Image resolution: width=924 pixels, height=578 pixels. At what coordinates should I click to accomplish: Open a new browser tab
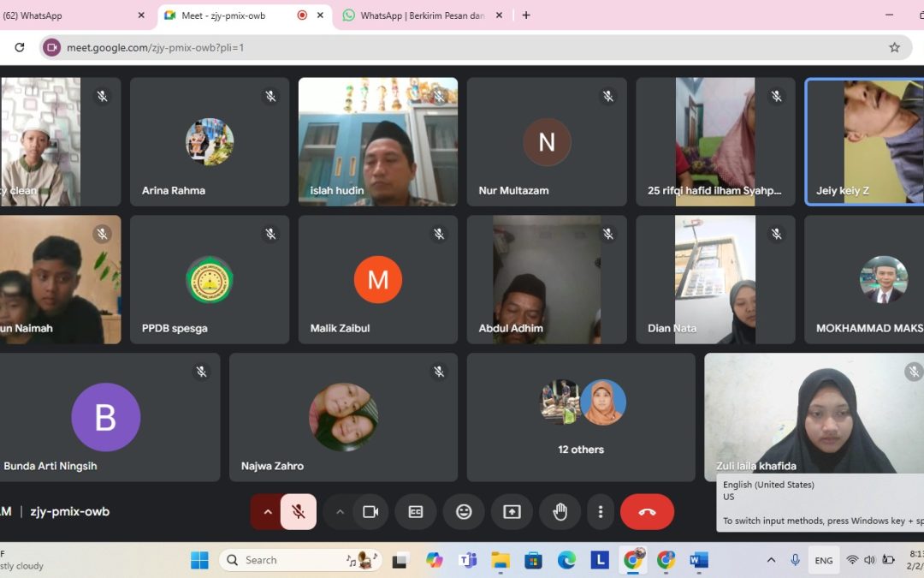(526, 15)
